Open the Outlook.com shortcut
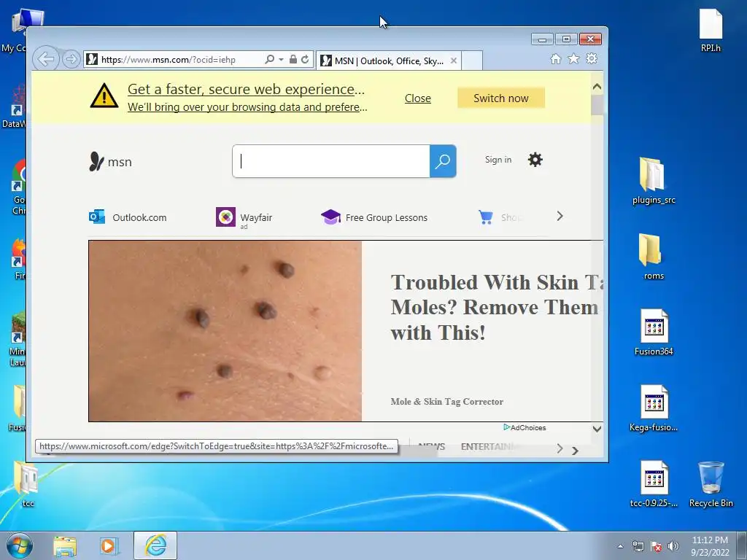 tap(128, 217)
